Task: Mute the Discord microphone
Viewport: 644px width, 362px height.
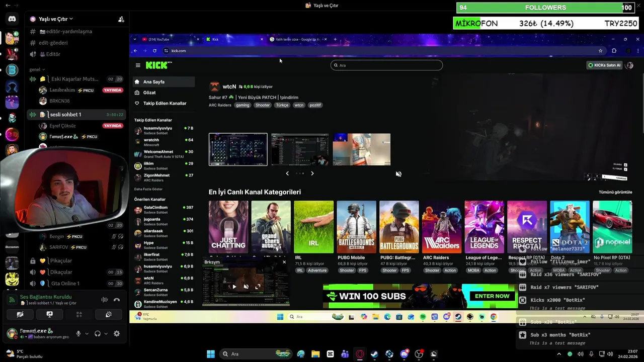Action: pyautogui.click(x=78, y=333)
